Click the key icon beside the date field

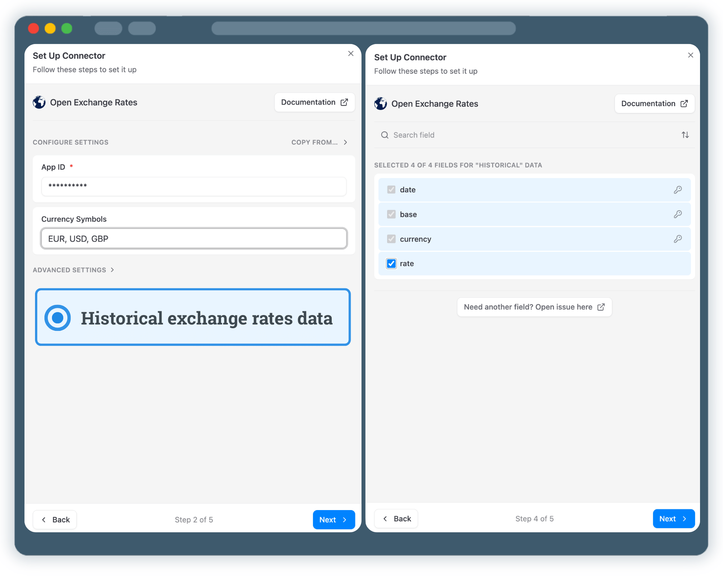click(678, 189)
